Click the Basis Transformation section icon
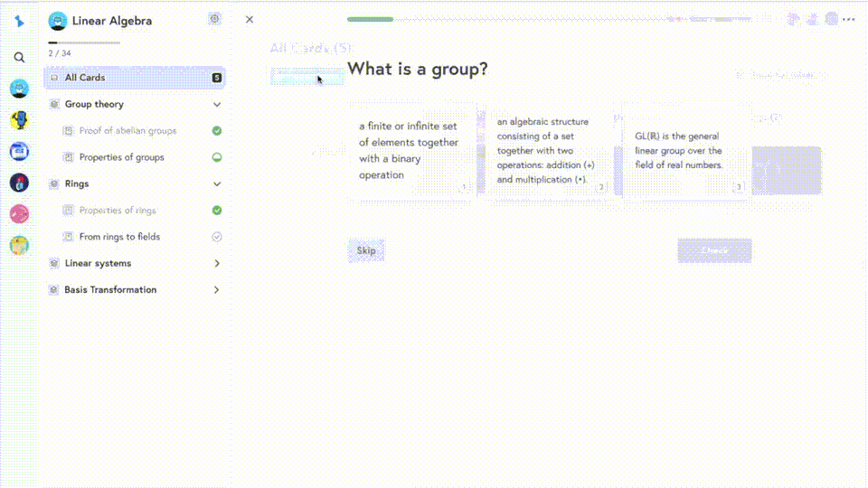 53,290
